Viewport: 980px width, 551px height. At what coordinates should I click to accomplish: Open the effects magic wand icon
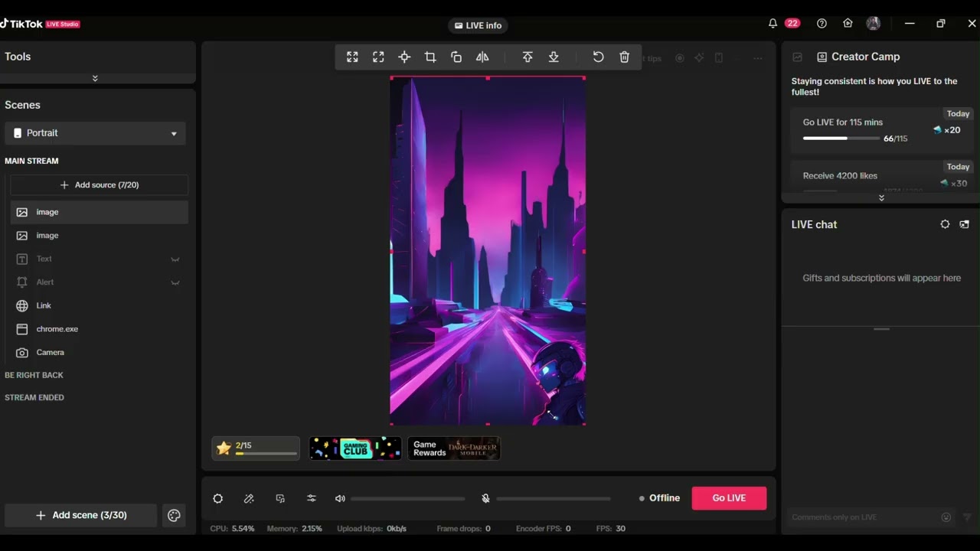point(249,498)
